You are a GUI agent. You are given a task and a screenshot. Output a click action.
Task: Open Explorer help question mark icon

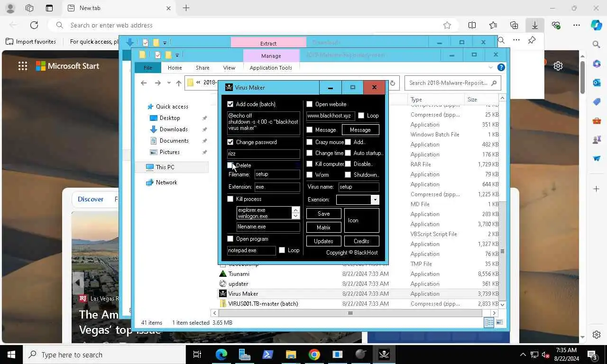point(501,68)
